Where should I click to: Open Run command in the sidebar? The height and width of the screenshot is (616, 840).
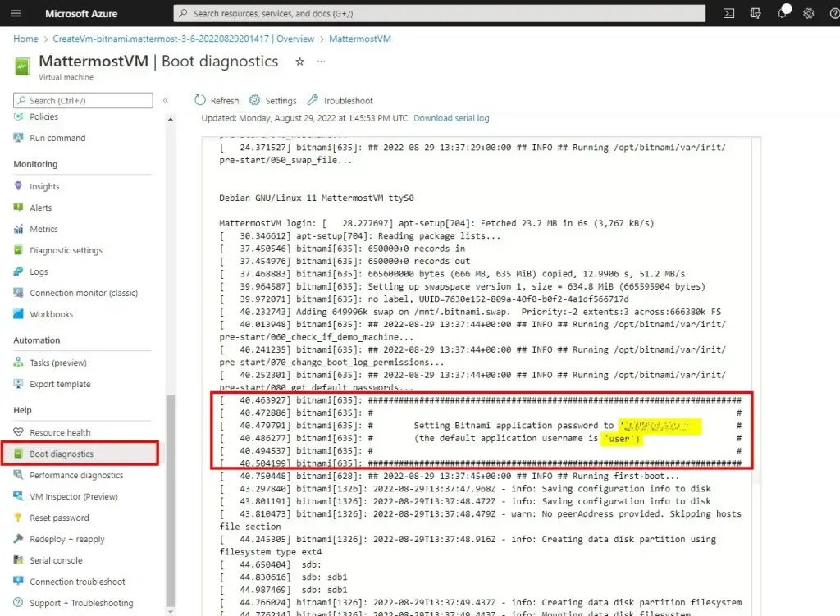[57, 138]
